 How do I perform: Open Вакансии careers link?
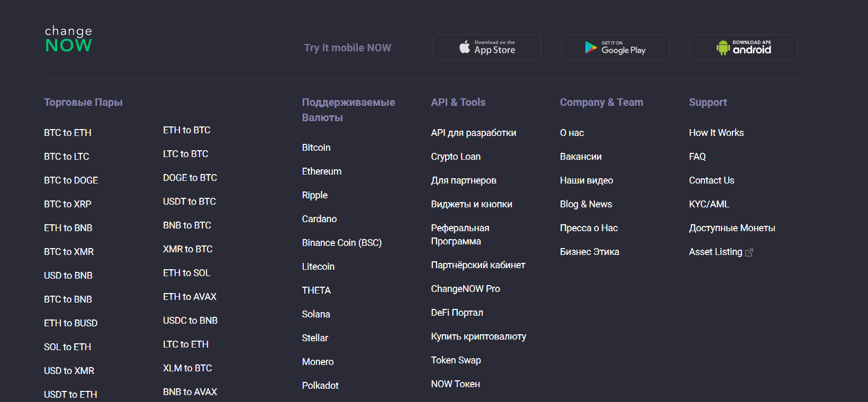point(581,157)
